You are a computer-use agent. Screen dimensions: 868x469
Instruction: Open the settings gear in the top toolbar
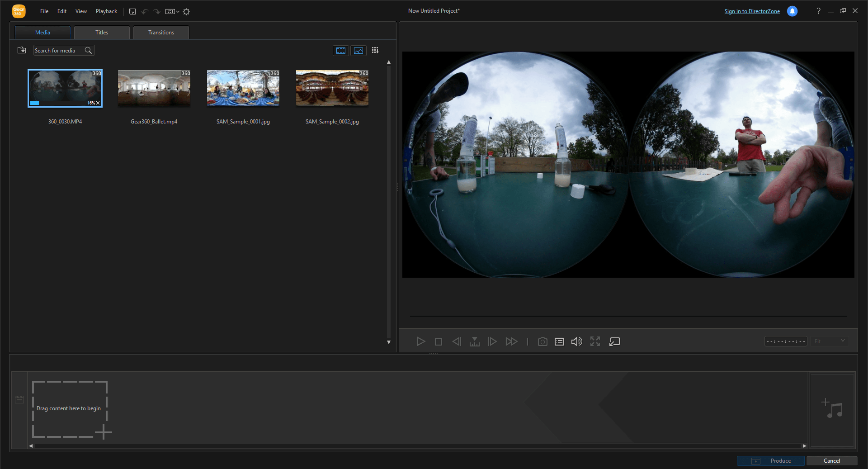click(x=186, y=11)
